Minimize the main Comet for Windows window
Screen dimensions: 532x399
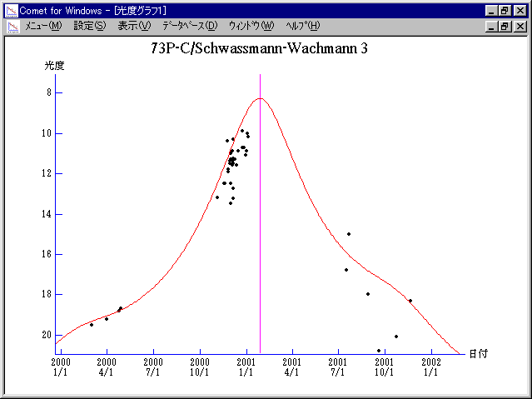pyautogui.click(x=491, y=10)
